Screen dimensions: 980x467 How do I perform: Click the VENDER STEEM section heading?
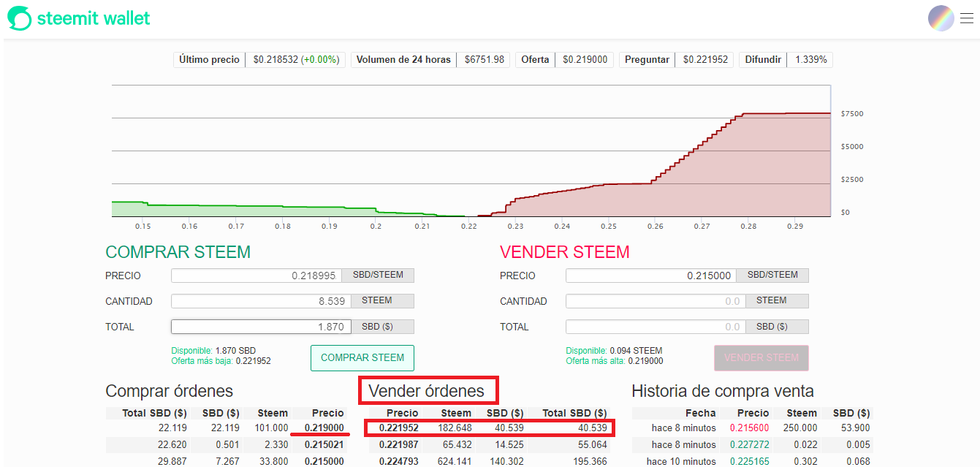564,252
